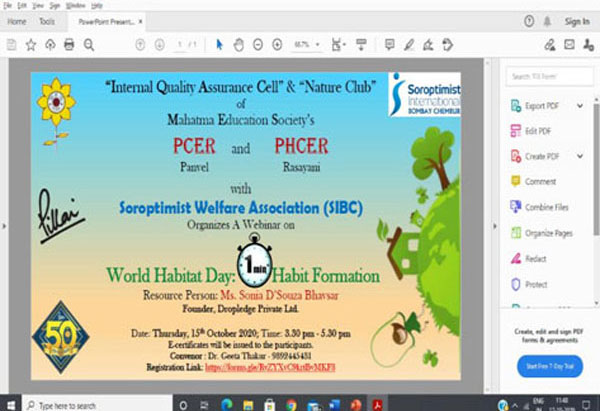Click the tools pane scrollbar
Image resolution: width=600 pixels, height=411 pixels.
tap(596, 168)
